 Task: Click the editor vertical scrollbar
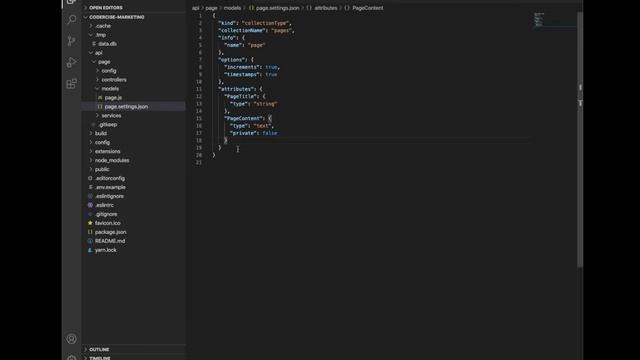coord(580,139)
